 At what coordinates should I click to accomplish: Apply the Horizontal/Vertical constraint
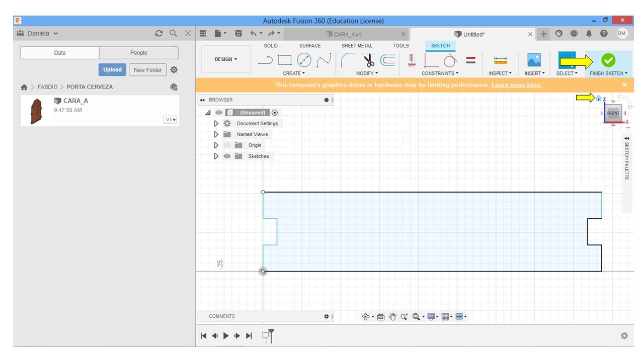[x=412, y=60]
